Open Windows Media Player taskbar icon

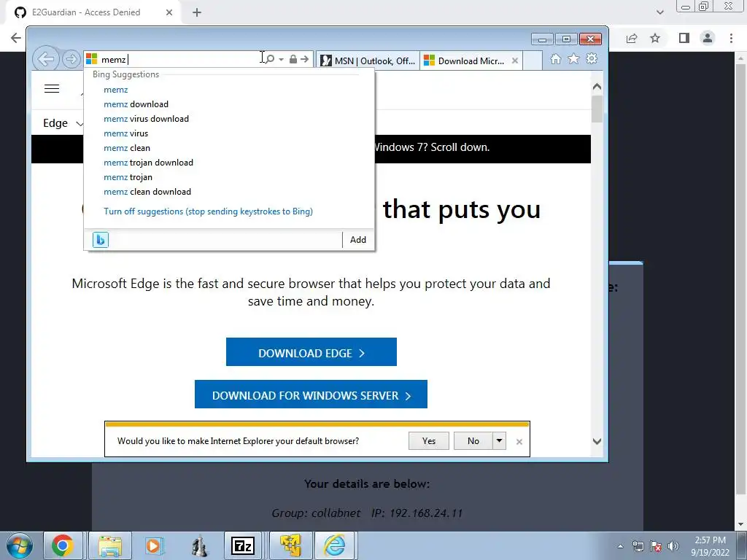click(153, 545)
